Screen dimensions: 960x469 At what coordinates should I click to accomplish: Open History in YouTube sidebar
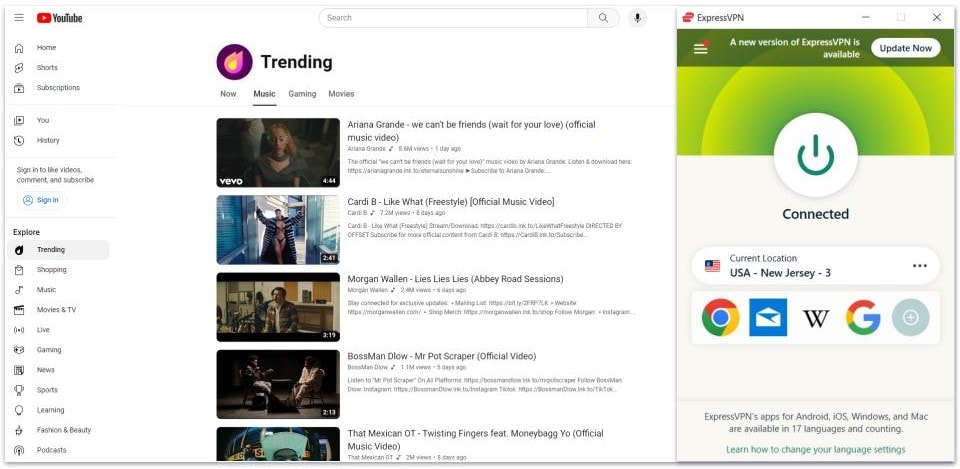tap(58, 141)
